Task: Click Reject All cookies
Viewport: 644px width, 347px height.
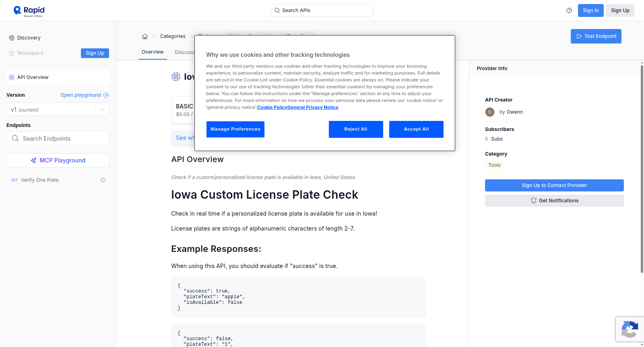Action: point(356,129)
